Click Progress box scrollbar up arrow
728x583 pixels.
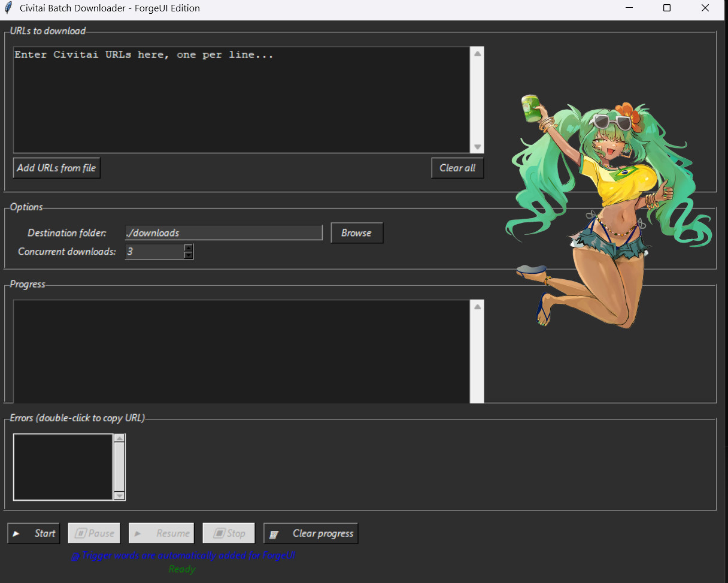pyautogui.click(x=477, y=307)
